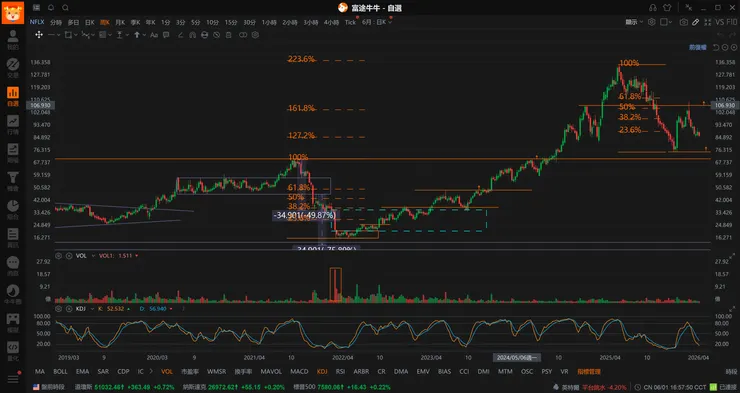Click the VS comparison button

pos(719,22)
